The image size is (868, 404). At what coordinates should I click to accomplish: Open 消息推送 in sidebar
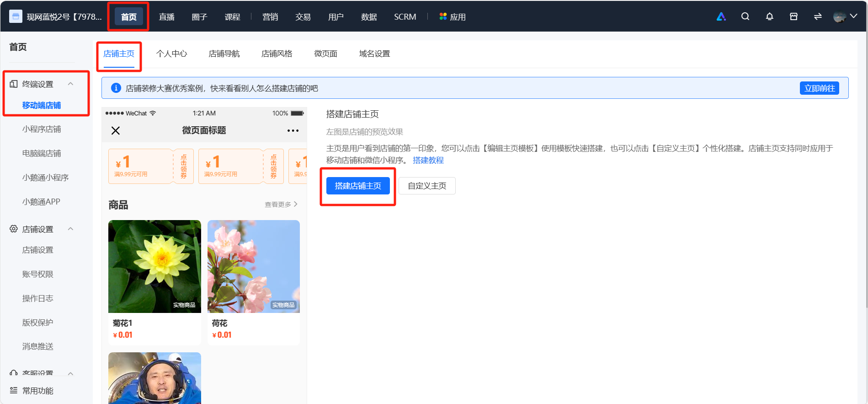click(x=38, y=346)
